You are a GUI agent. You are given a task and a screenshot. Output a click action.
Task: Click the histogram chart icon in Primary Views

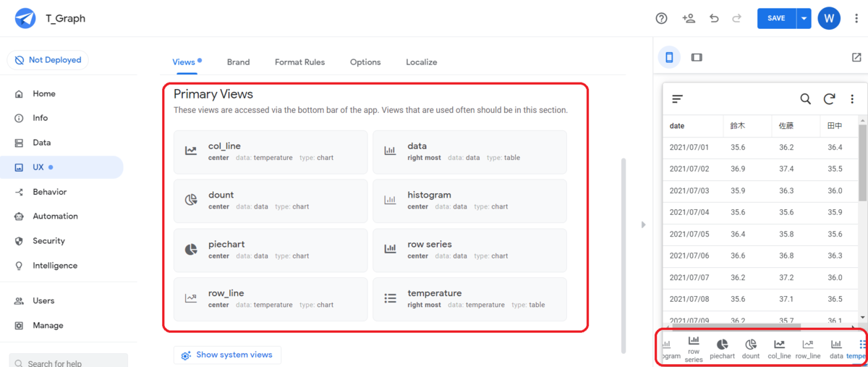[390, 200]
